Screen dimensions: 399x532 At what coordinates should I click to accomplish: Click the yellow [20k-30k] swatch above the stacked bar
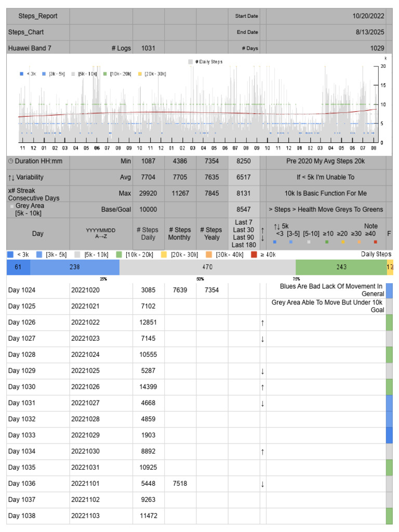click(164, 255)
